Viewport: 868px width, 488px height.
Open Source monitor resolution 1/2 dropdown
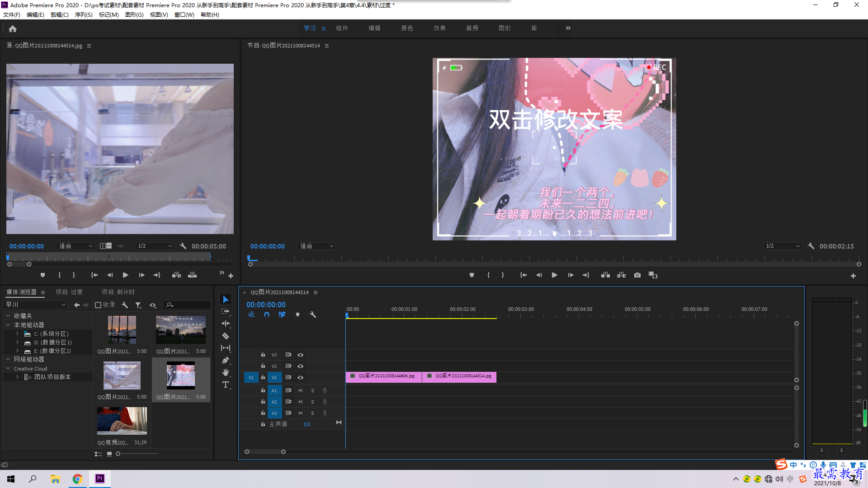click(x=155, y=246)
